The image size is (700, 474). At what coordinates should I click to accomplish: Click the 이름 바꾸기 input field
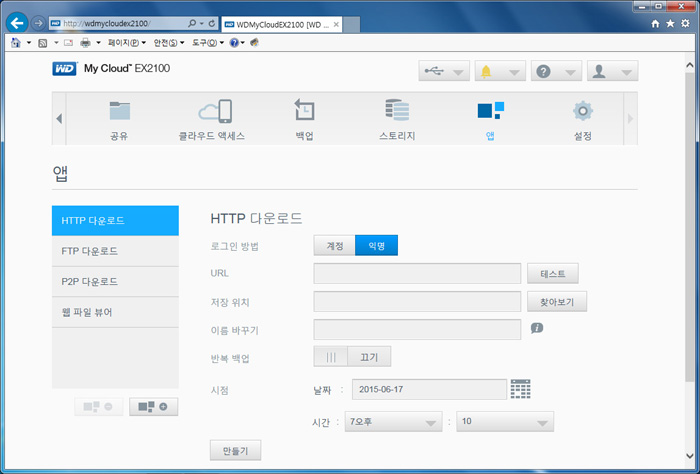(x=417, y=329)
